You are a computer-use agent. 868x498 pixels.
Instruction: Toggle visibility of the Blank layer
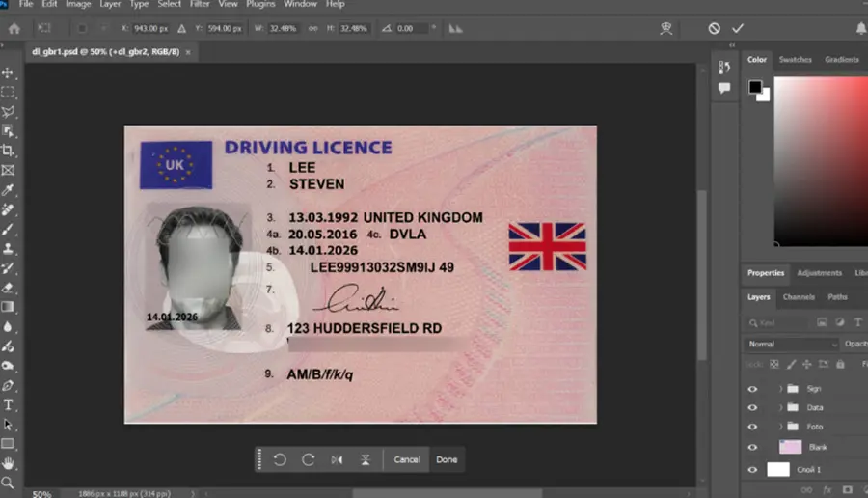point(752,447)
